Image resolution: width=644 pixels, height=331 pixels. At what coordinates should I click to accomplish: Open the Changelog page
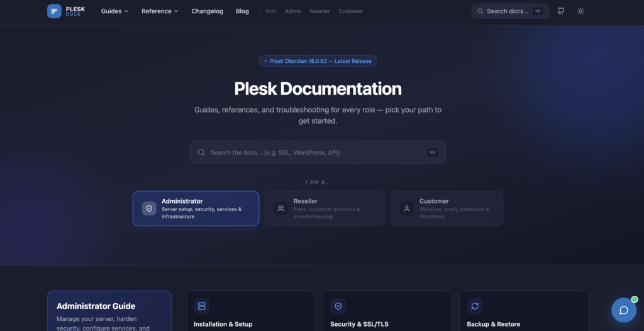tap(207, 11)
